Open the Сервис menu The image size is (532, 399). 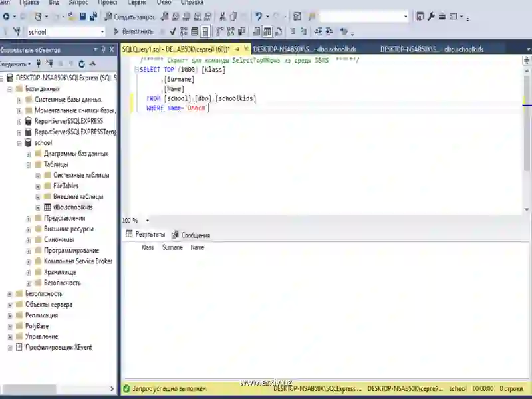(137, 3)
